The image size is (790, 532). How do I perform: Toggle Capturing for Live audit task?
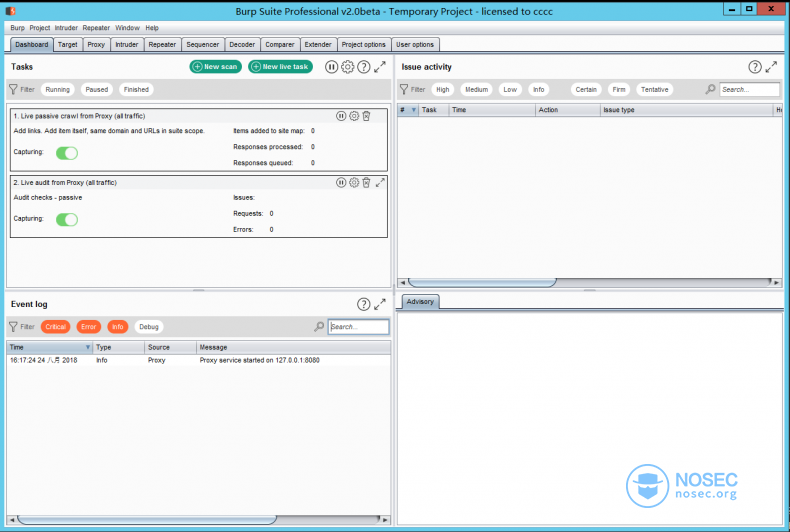click(67, 219)
